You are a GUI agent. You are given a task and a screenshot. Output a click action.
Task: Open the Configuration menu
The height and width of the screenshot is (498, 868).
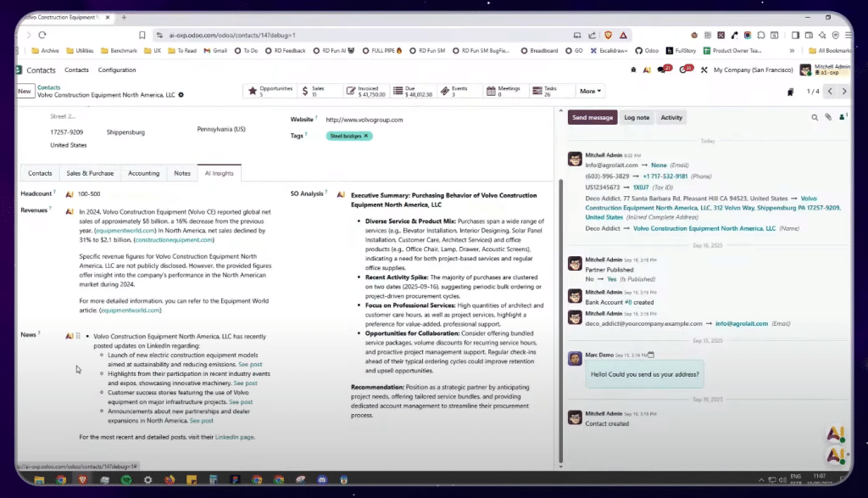117,70
